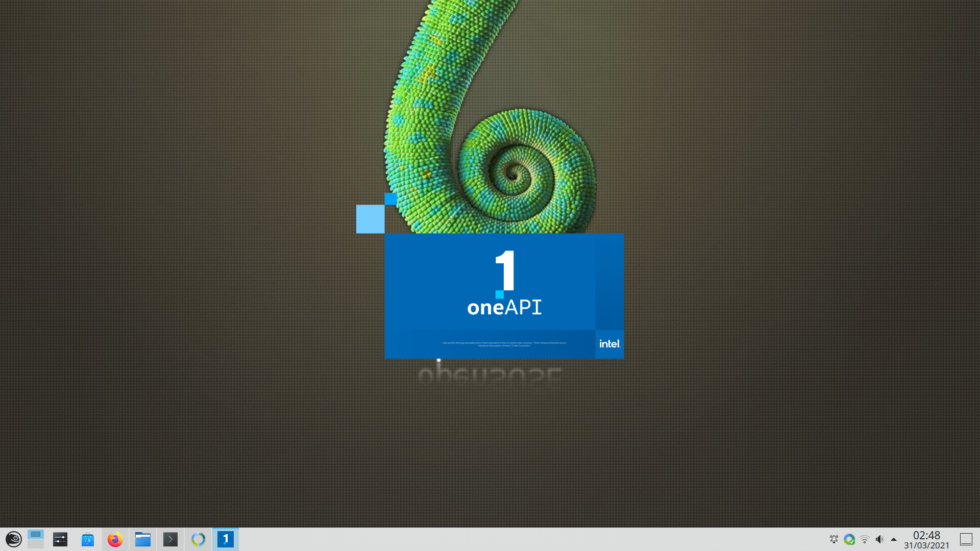Expand hidden system tray icons arrow
980x551 pixels.
click(894, 539)
